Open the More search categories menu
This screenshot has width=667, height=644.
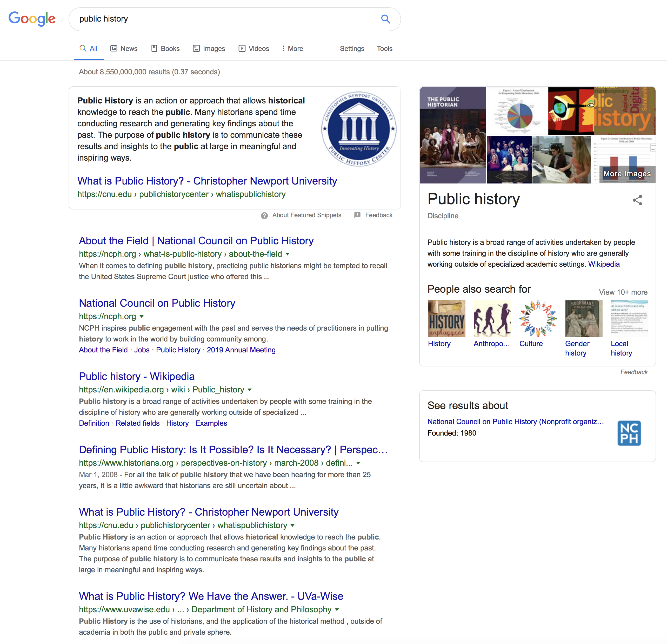click(292, 49)
